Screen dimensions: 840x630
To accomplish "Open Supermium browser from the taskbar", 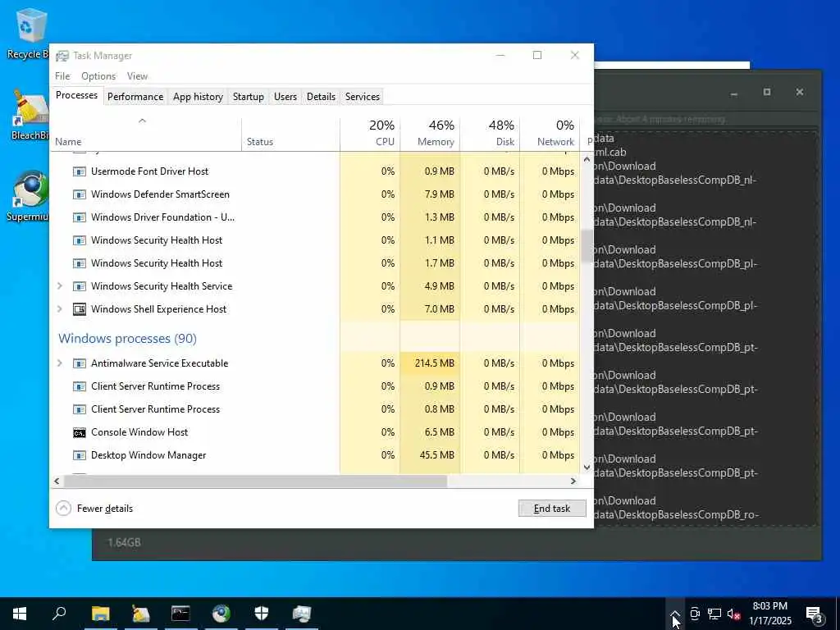I will 221,614.
